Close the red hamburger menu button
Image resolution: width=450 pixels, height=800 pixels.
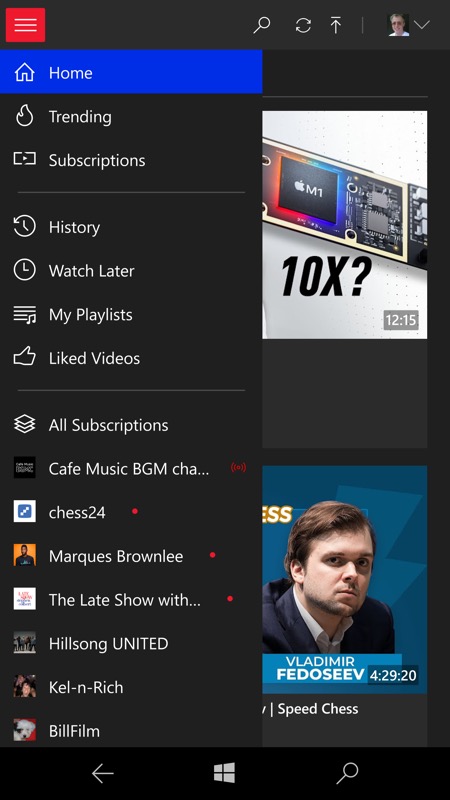coord(25,25)
